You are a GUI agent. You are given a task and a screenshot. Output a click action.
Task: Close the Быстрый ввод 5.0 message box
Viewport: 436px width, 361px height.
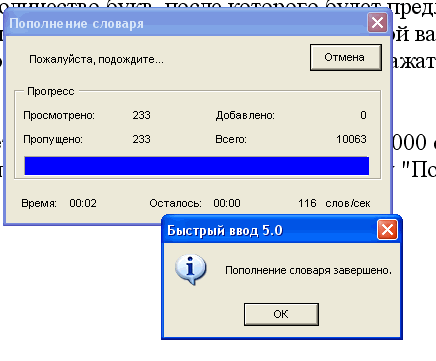coord(387,230)
